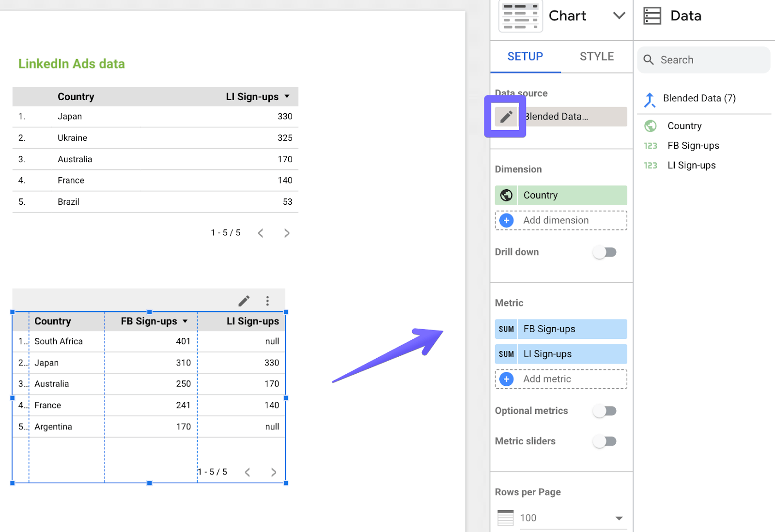Screen dimensions: 775x532
Task: Click the pencil icon above the selected table
Action: coord(244,300)
